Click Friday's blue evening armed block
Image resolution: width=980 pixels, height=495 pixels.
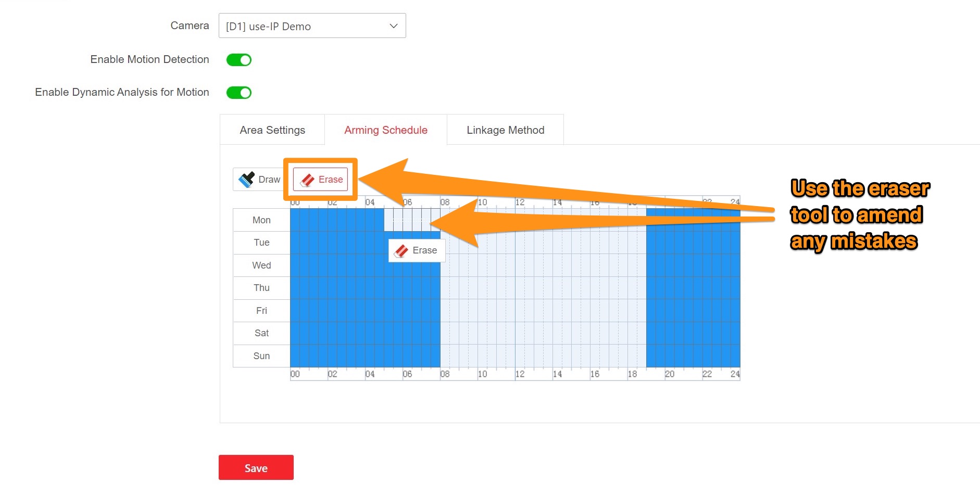tap(693, 311)
